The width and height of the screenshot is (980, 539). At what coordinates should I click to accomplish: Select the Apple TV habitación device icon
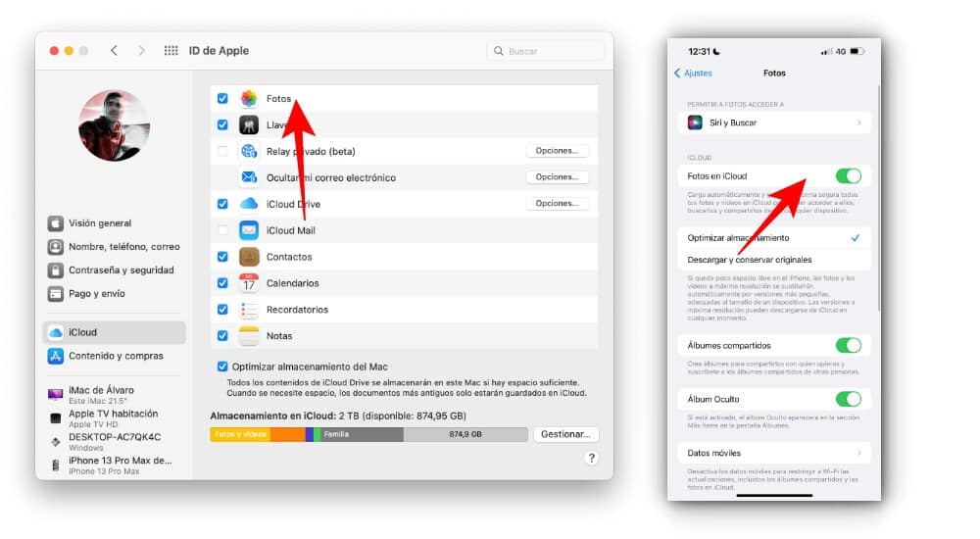click(x=56, y=418)
